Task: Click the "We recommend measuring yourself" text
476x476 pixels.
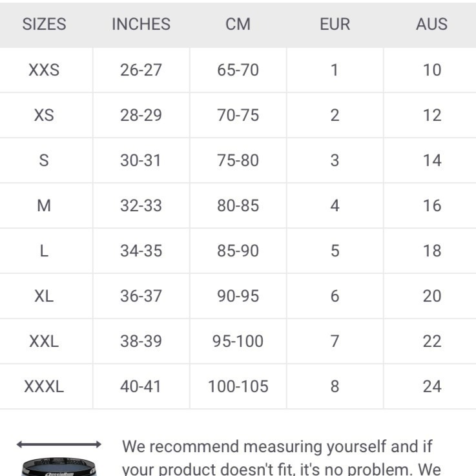Action: (x=278, y=446)
